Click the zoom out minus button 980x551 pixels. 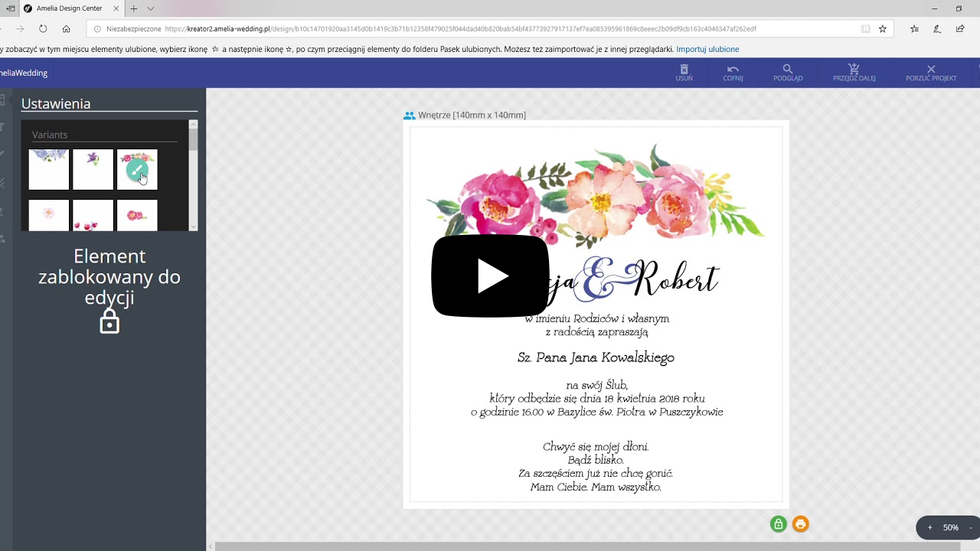[x=971, y=527]
